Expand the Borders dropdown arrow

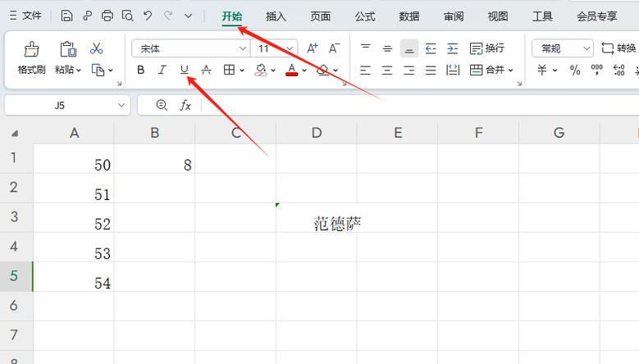point(242,71)
